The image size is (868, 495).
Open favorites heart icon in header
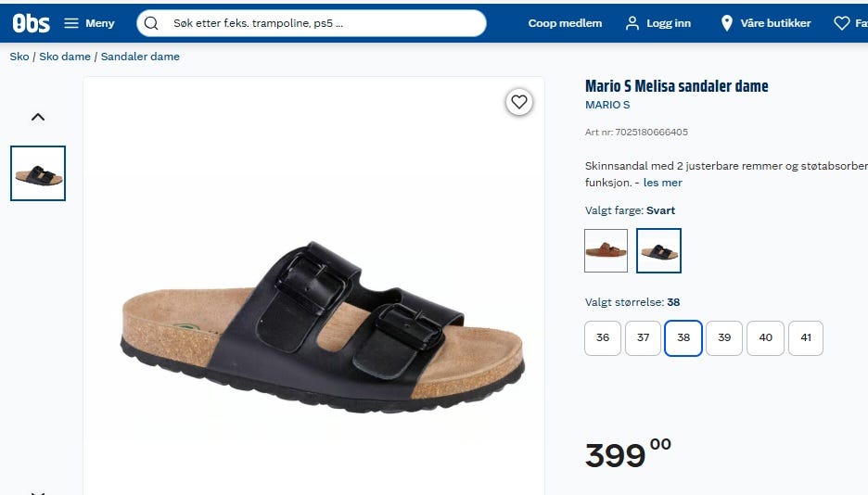pyautogui.click(x=841, y=23)
